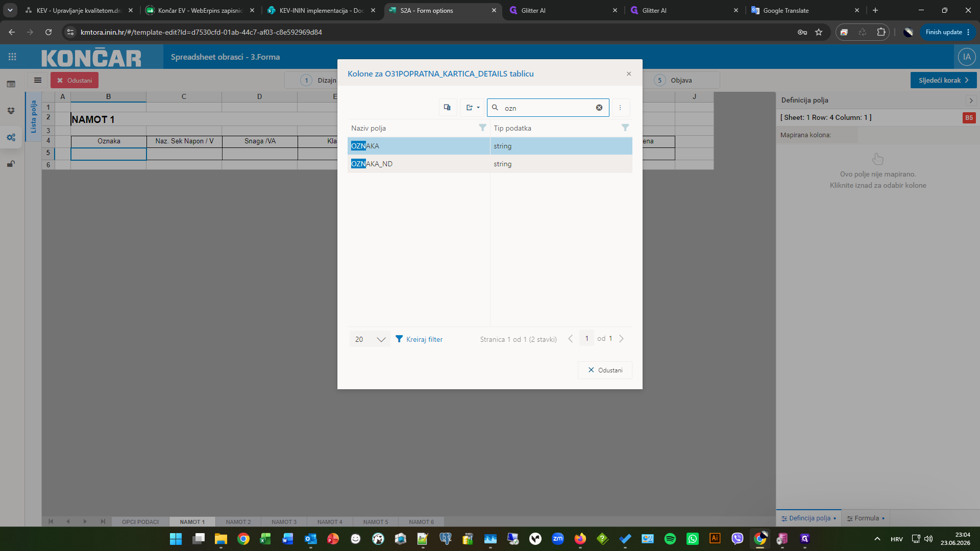Open the hamburger menu next to Odustani
This screenshot has height=551, width=980.
pos(38,80)
